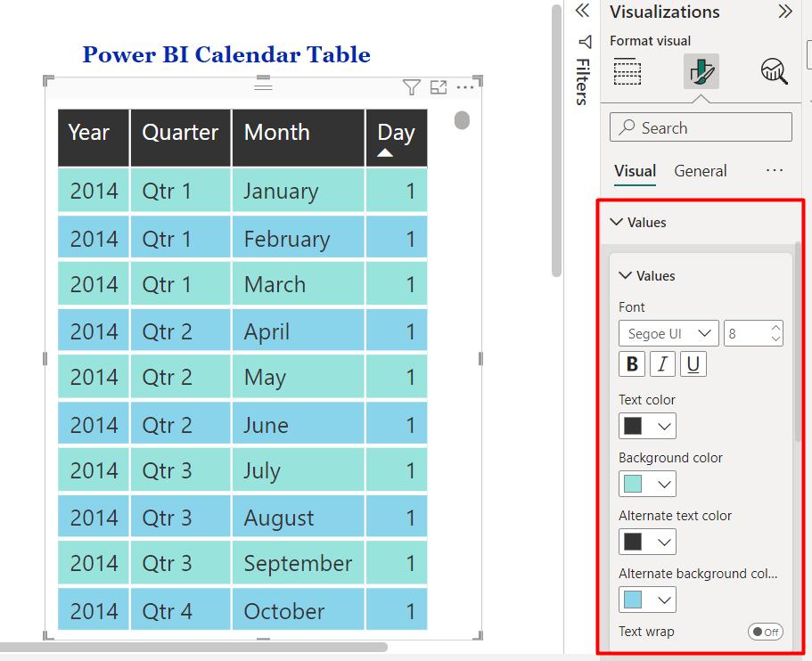The width and height of the screenshot is (812, 661).
Task: Click the Power BI Calendar Table title
Action: pyautogui.click(x=226, y=54)
